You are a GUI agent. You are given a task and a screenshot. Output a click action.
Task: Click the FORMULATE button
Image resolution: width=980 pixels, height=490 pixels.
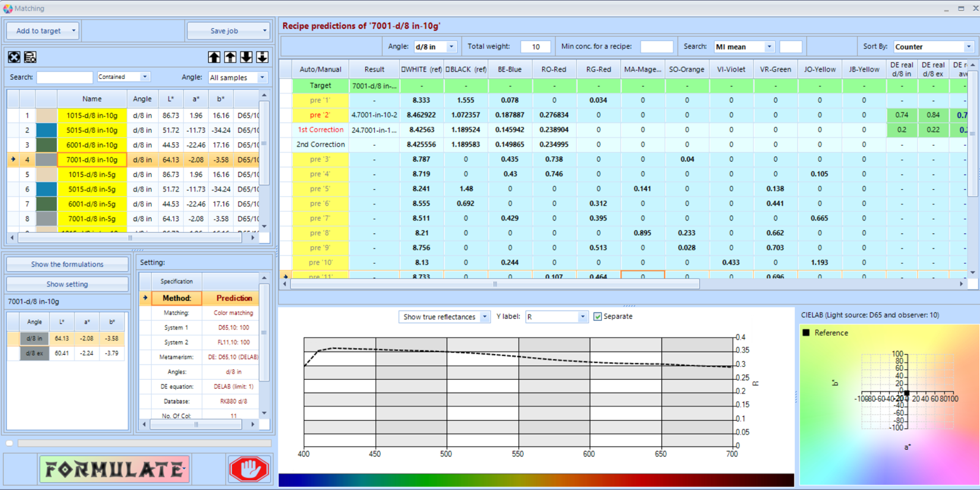click(x=114, y=469)
